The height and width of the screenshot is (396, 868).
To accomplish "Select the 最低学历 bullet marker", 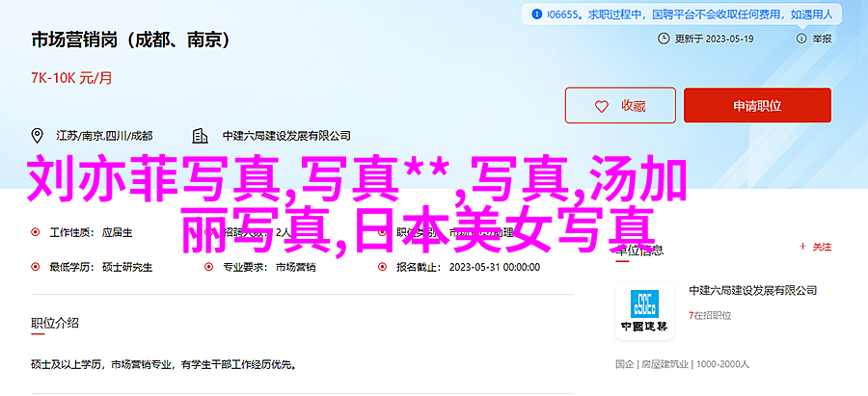I will pyautogui.click(x=36, y=267).
